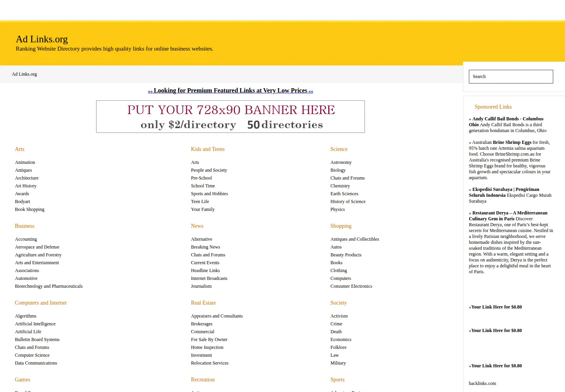Open Antiques and Collectibles link
565x392 pixels.
[x=355, y=239]
